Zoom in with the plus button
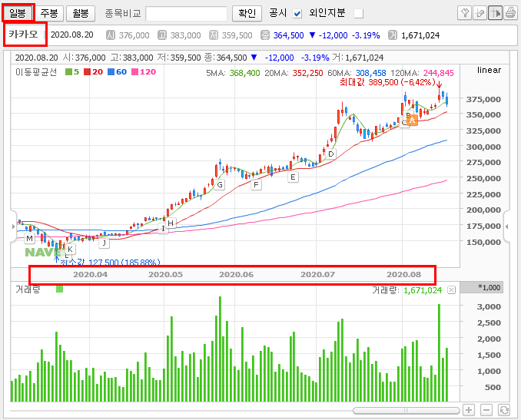The image size is (521, 420). click(x=469, y=410)
